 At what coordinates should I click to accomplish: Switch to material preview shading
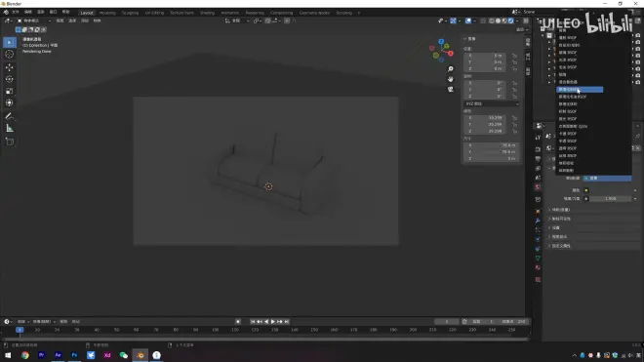tap(504, 20)
